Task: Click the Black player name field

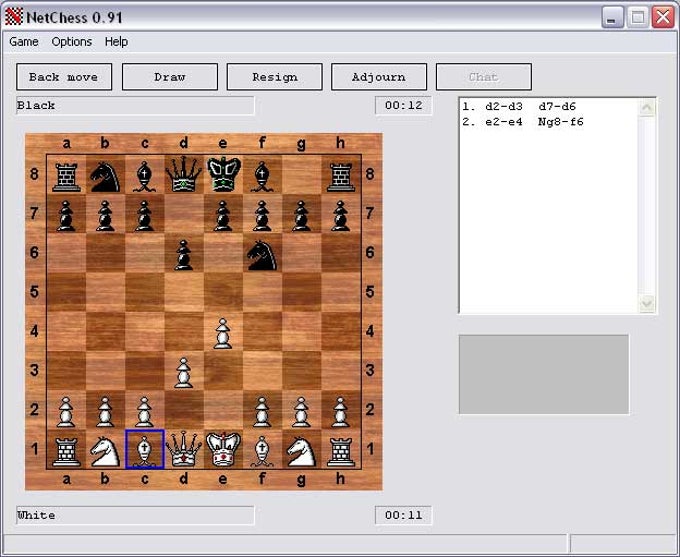Action: [x=135, y=105]
